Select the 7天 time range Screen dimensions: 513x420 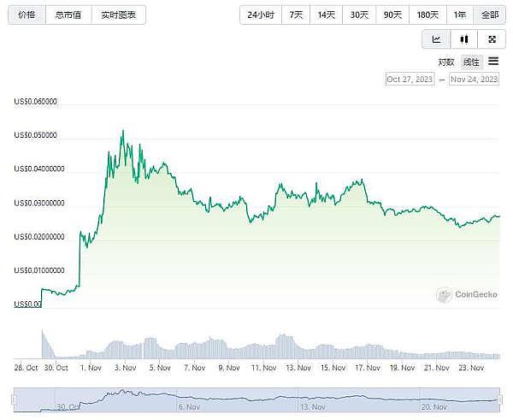[x=296, y=15]
